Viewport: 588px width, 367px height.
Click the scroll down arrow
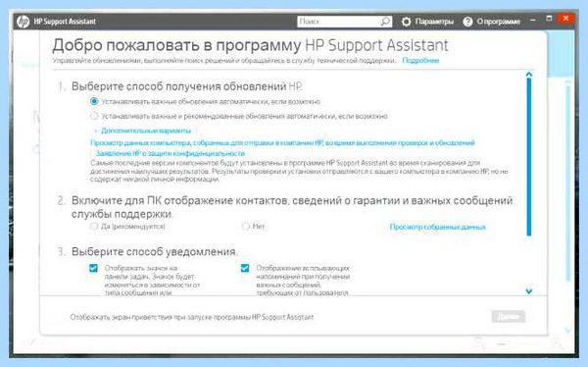pyautogui.click(x=529, y=291)
